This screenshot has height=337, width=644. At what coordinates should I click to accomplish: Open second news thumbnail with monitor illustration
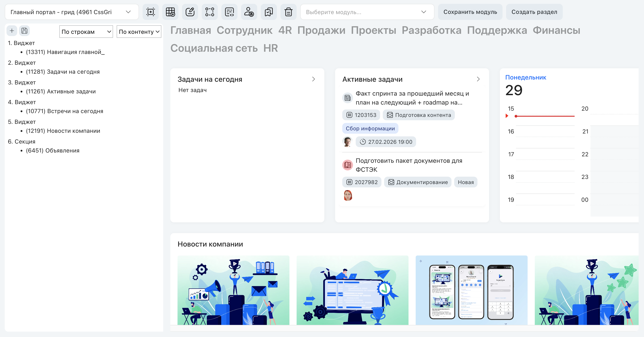click(352, 290)
